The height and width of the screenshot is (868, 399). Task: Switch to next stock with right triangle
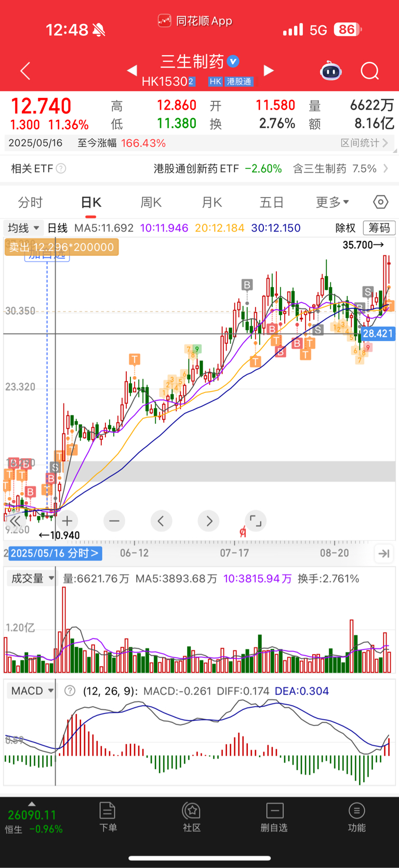(x=269, y=70)
